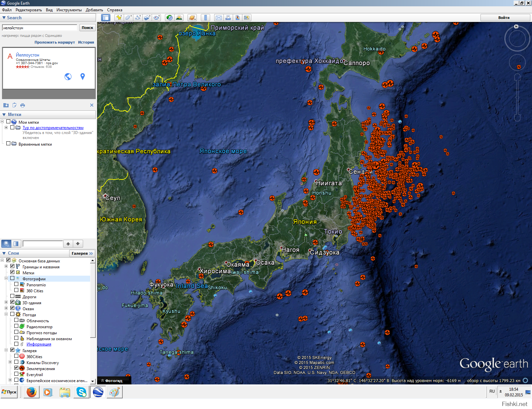The width and height of the screenshot is (532, 409).
Task: Click the places-panel search text field
Action: [43, 244]
